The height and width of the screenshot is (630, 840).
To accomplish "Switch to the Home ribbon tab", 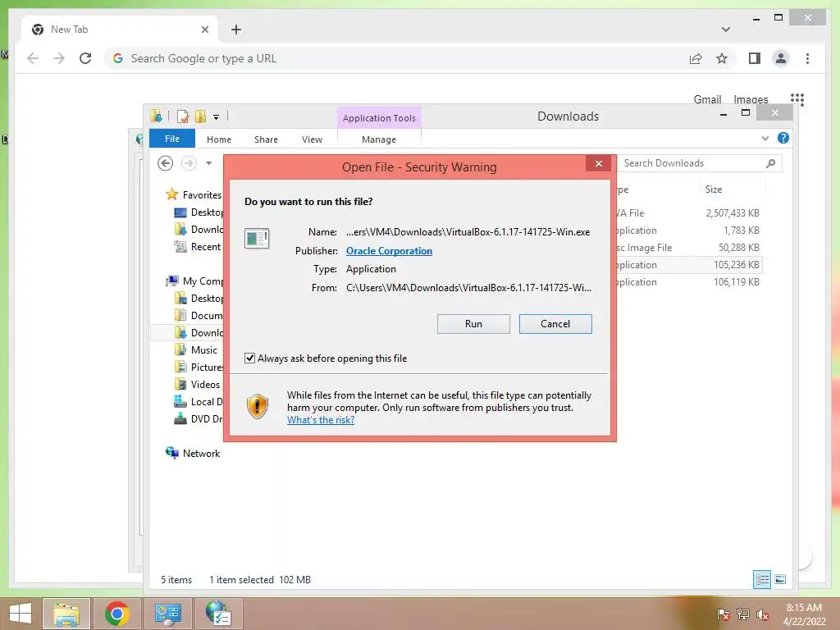I will (218, 139).
